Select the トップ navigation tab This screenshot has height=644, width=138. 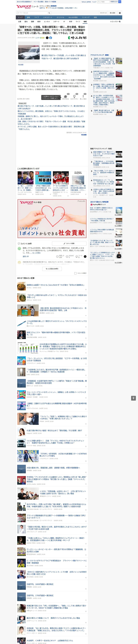click(x=20, y=17)
